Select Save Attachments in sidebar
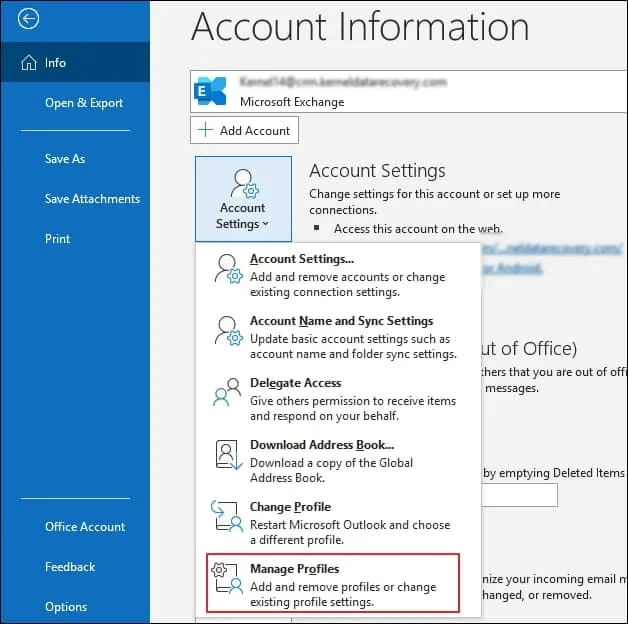Screen dimensions: 628x624 coord(75,199)
